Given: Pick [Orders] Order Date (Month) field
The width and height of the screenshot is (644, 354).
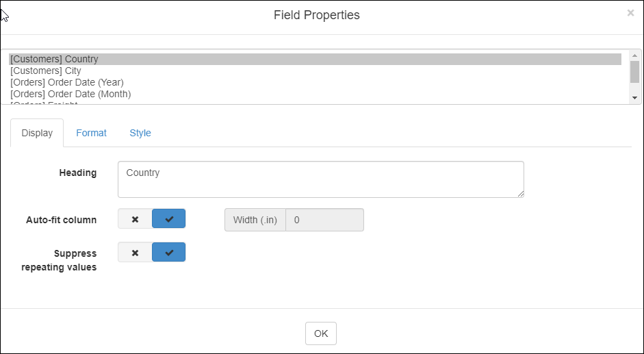Looking at the screenshot, I should 70,94.
